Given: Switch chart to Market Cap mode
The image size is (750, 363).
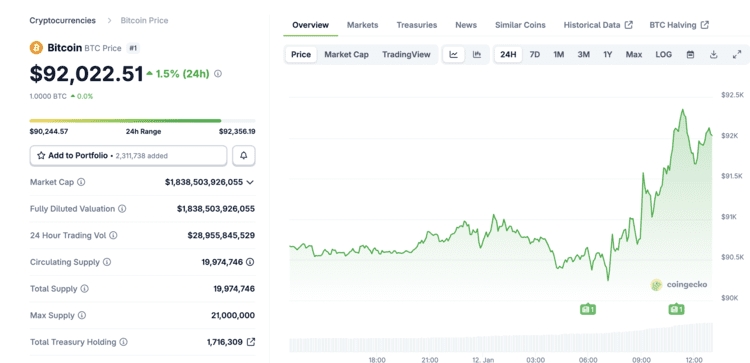Looking at the screenshot, I should coord(346,55).
